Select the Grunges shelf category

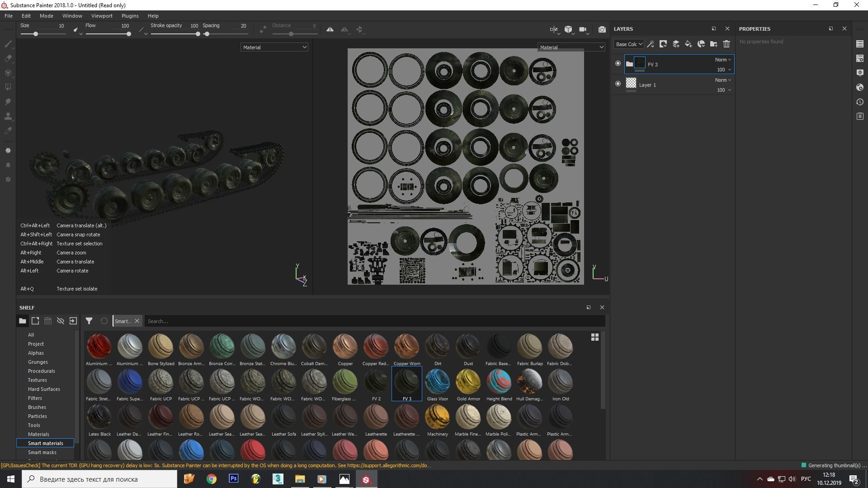38,362
